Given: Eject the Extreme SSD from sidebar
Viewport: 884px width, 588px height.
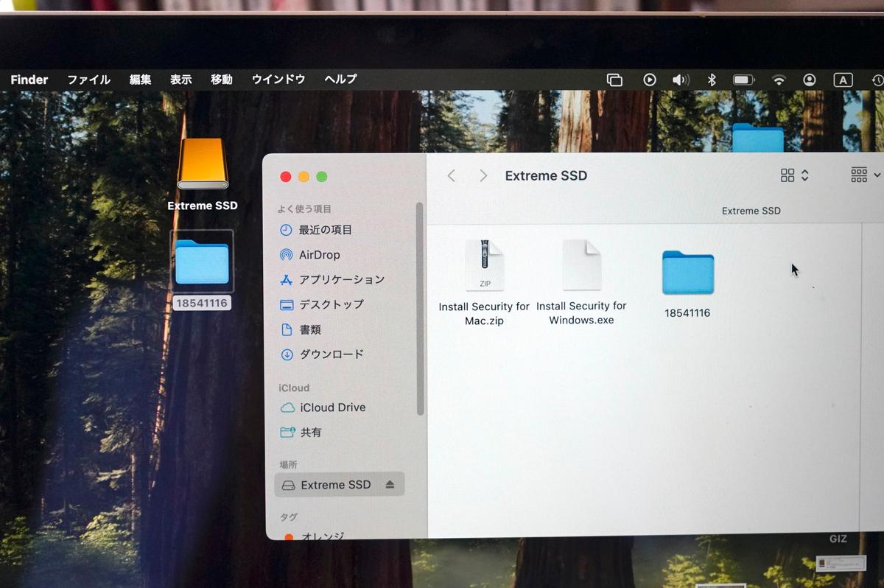Looking at the screenshot, I should tap(390, 485).
